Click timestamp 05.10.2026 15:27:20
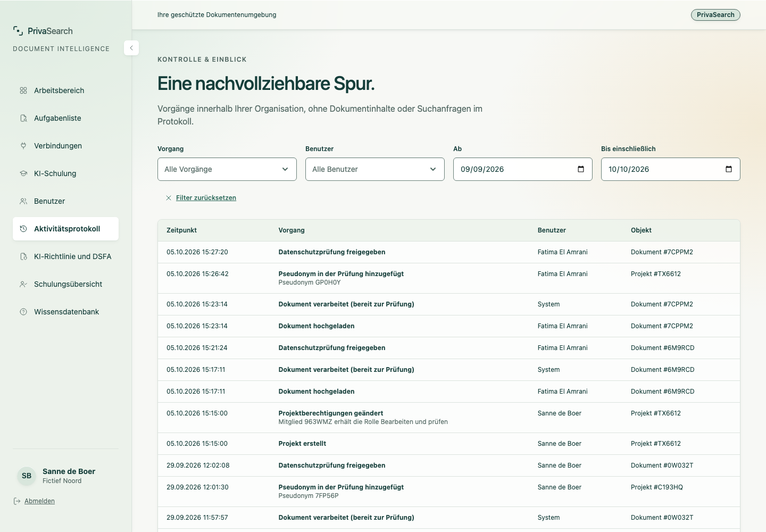 tap(197, 252)
